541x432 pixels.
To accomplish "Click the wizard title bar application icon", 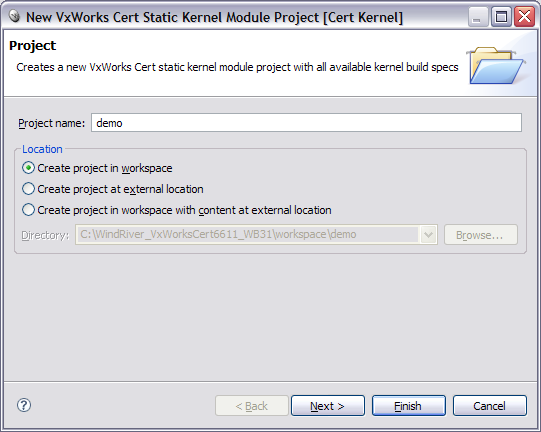I will click(14, 16).
